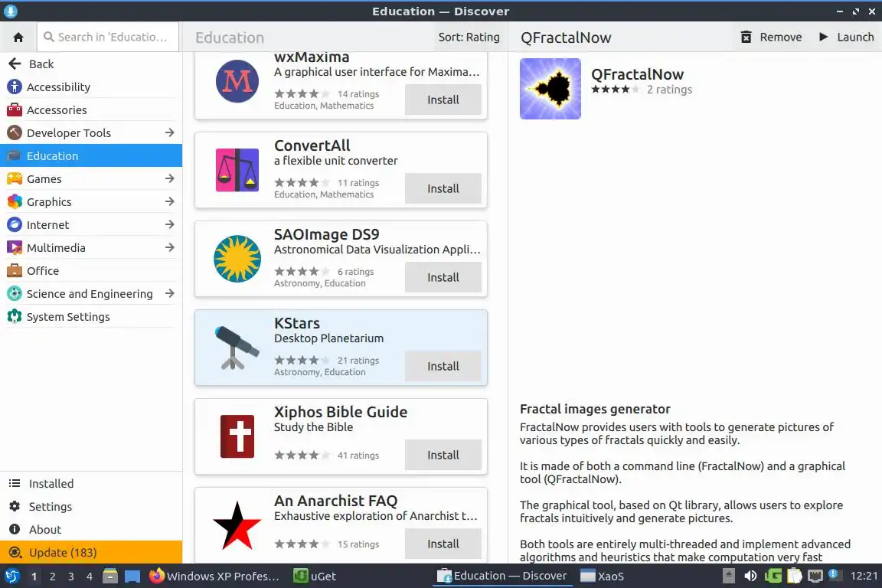Viewport: 882px width, 588px height.
Task: Click the ConvertAll scales icon
Action: coord(237,170)
